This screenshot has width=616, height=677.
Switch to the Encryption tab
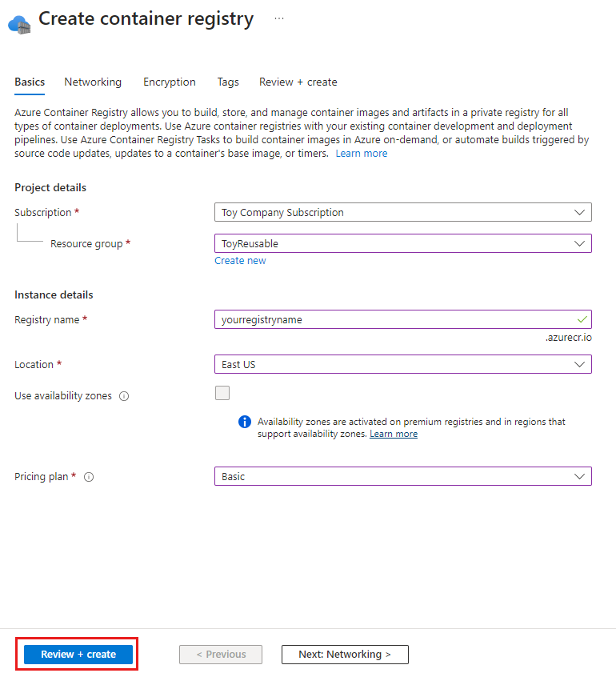(x=169, y=82)
